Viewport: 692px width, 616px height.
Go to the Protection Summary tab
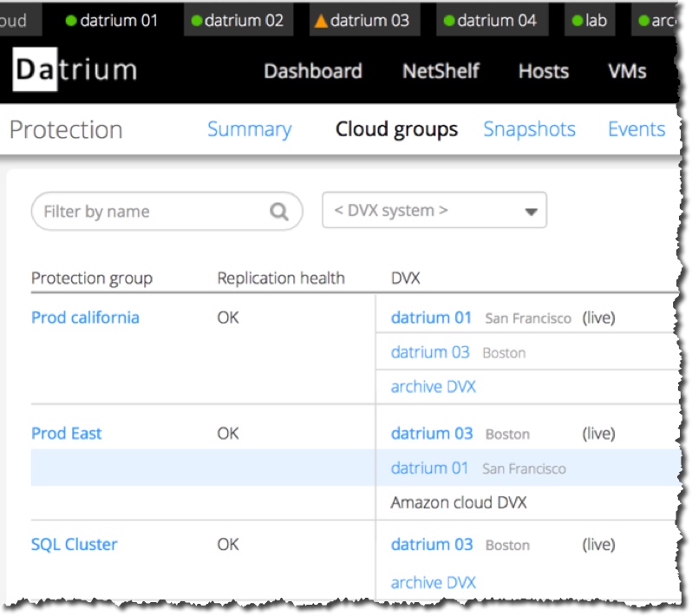(x=250, y=129)
